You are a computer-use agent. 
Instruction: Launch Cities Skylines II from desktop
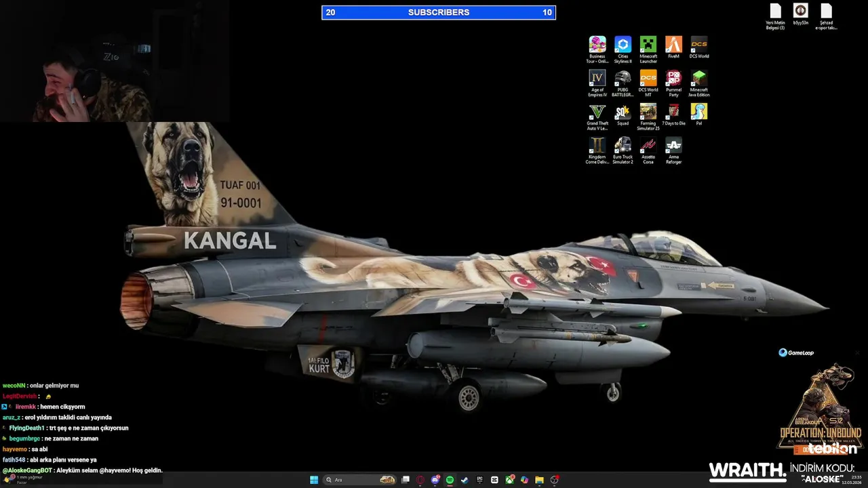point(623,49)
